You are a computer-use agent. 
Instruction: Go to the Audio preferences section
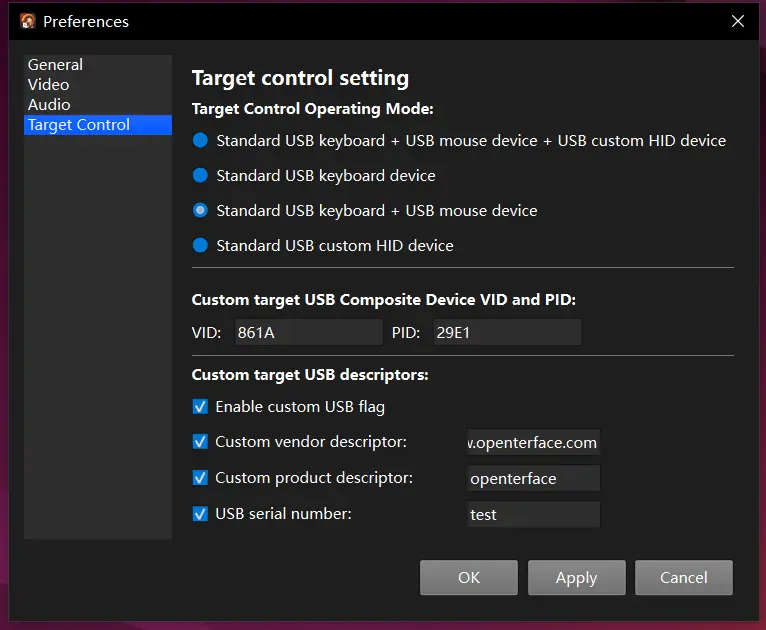(49, 105)
